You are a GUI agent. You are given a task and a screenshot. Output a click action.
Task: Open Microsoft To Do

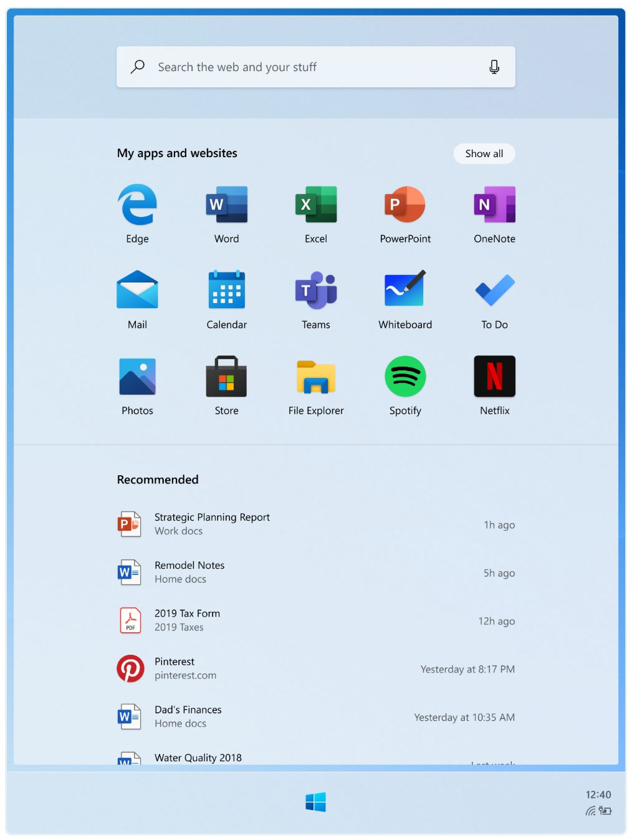click(x=494, y=290)
